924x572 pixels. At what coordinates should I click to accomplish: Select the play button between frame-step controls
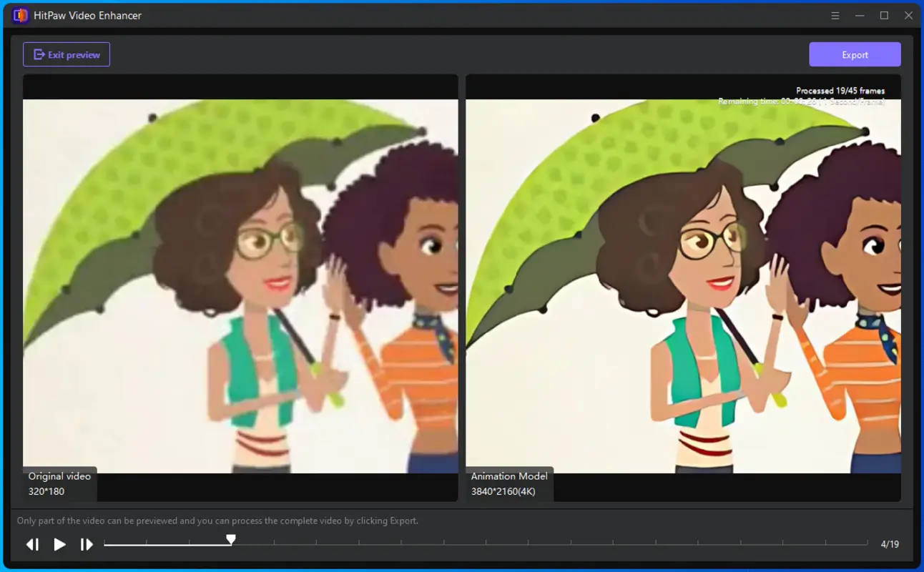[x=60, y=544]
